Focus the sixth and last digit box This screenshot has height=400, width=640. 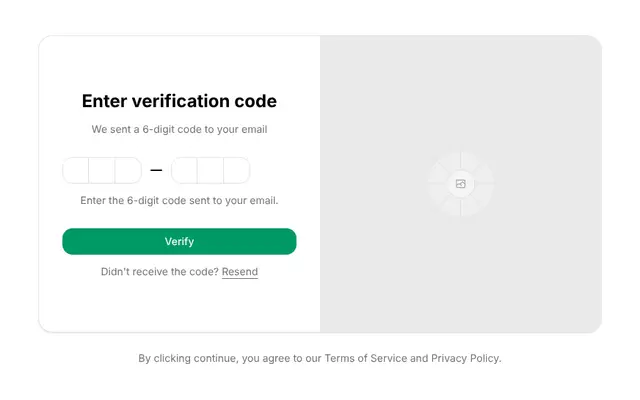pos(237,170)
